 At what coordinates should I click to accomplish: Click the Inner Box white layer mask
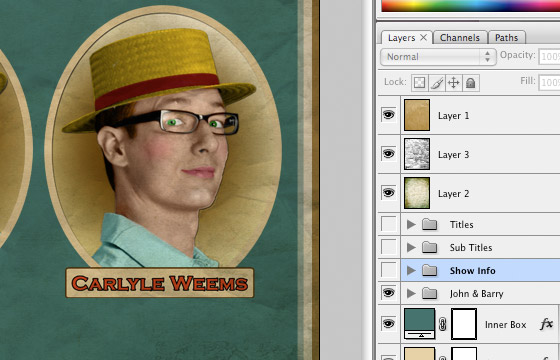tap(464, 324)
